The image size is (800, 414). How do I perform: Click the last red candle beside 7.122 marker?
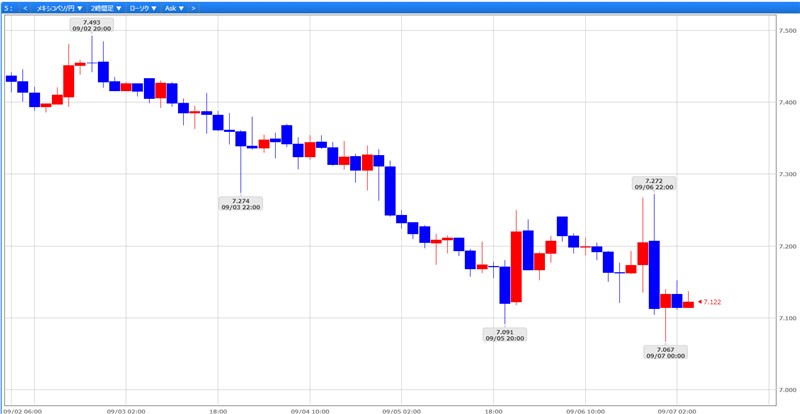click(688, 304)
